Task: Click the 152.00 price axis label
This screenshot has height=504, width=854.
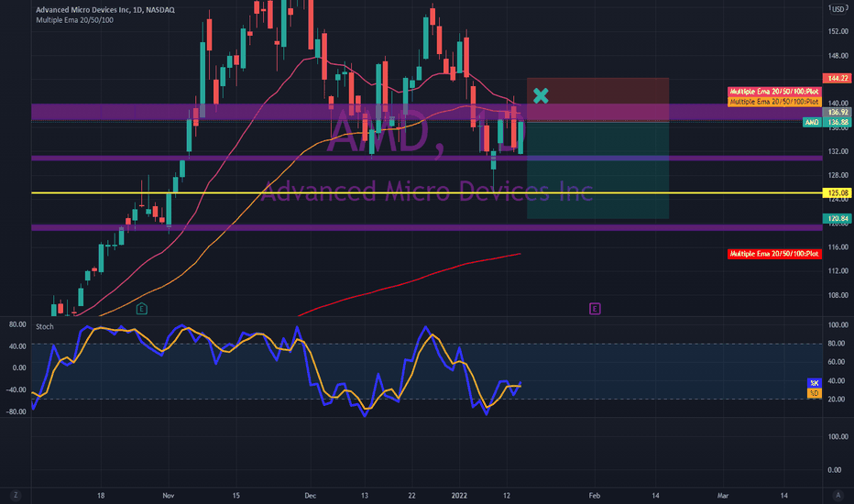Action: [x=838, y=31]
